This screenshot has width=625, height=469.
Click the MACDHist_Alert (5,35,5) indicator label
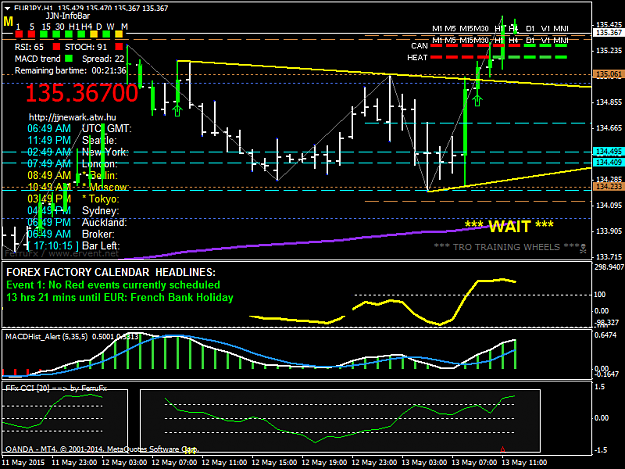pyautogui.click(x=47, y=337)
